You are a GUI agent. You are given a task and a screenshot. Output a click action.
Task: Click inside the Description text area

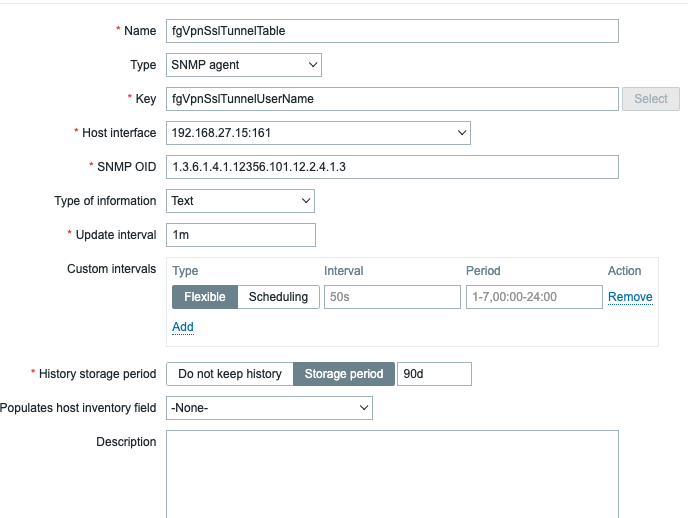(x=392, y=473)
